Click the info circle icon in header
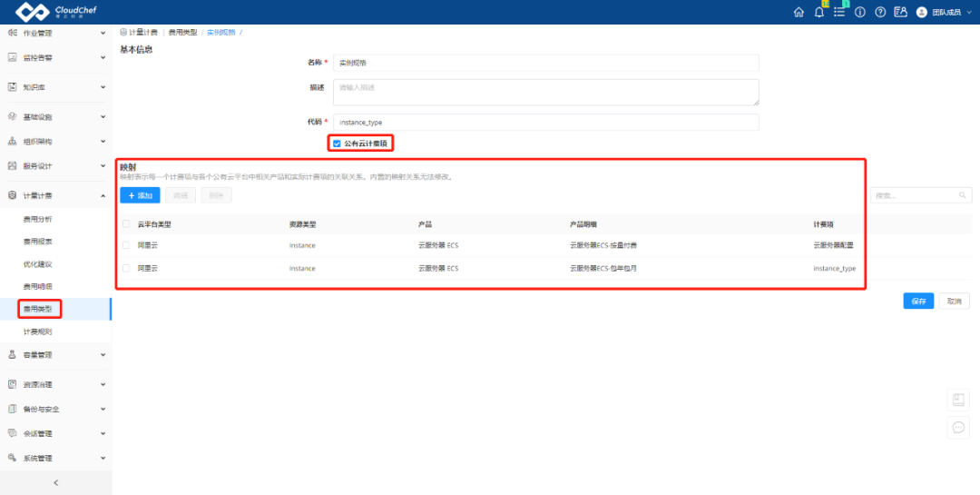The width and height of the screenshot is (980, 495). (860, 12)
